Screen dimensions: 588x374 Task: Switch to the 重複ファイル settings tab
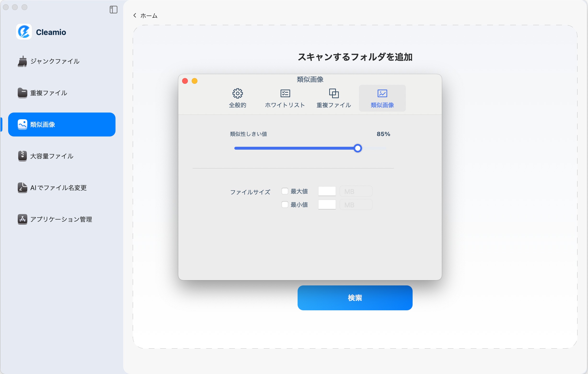click(333, 98)
